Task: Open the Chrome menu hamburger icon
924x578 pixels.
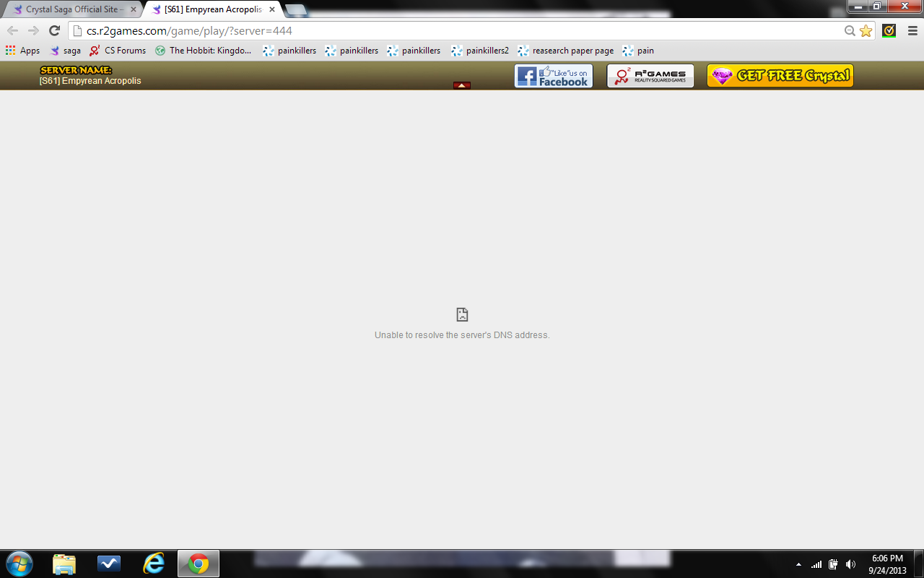Action: point(912,30)
